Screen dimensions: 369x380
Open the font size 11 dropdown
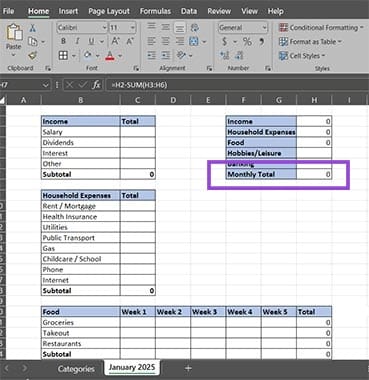pos(133,28)
